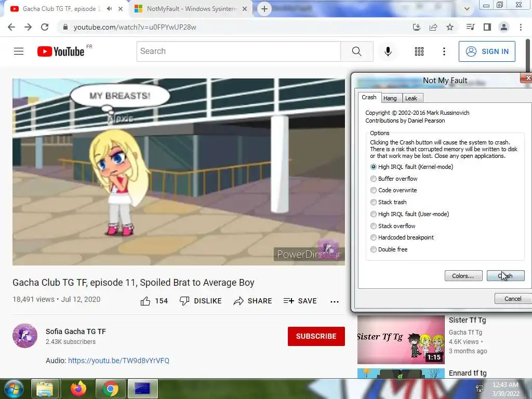Open Sofia Gacha TG TF channel name
Viewport: 532px width, 399px height.
pyautogui.click(x=76, y=331)
